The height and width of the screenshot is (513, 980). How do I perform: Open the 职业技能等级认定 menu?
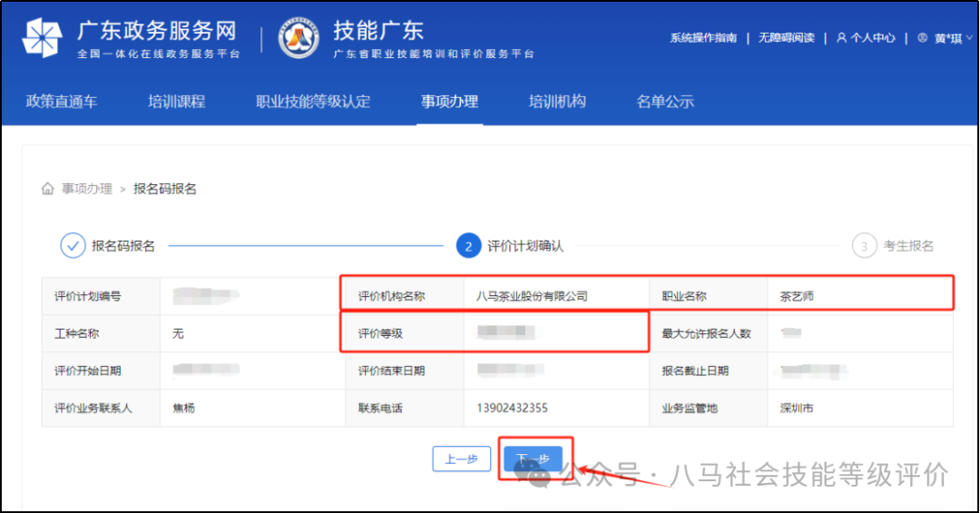point(313,102)
